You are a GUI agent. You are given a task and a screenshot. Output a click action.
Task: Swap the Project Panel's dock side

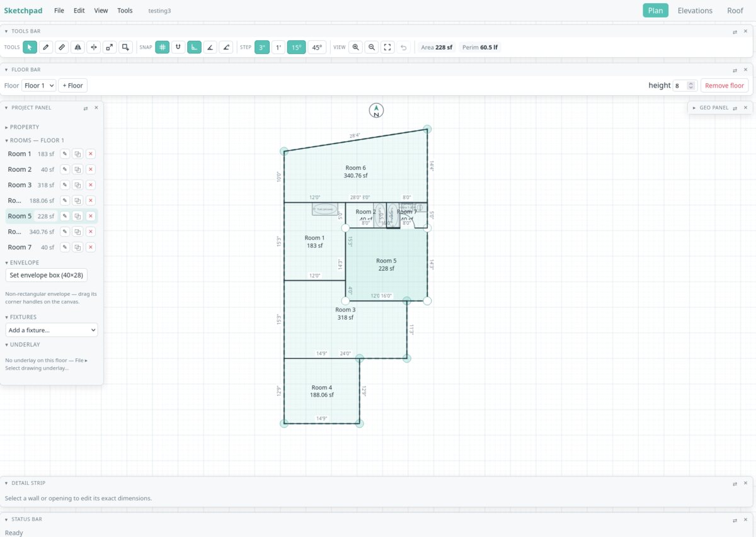point(86,108)
